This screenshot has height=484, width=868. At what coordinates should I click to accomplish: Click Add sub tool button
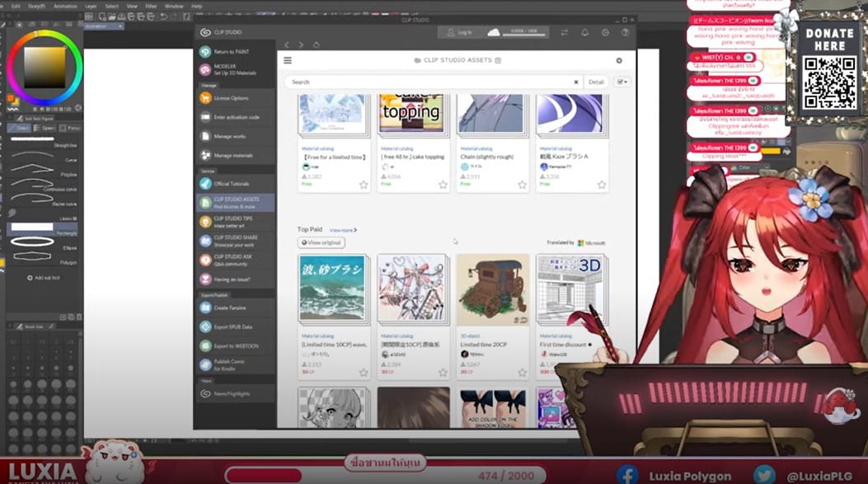click(43, 278)
